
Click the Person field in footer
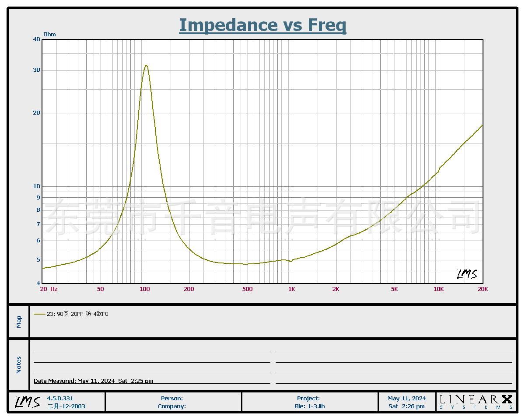(x=172, y=398)
